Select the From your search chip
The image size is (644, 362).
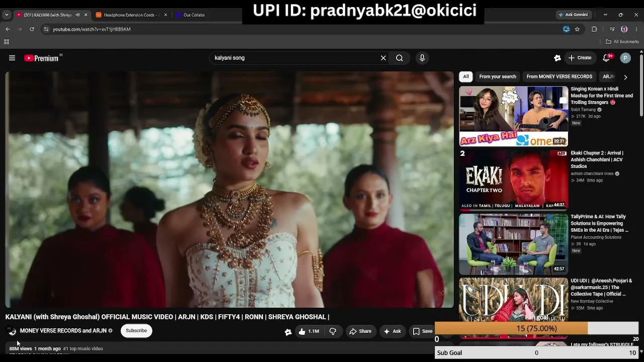click(x=498, y=77)
